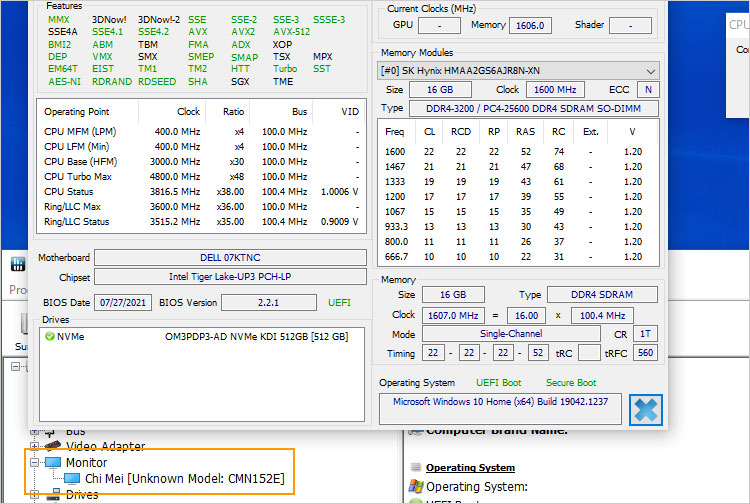This screenshot has width=750, height=504.
Task: Click the Video Adapter tree icon
Action: [x=53, y=446]
